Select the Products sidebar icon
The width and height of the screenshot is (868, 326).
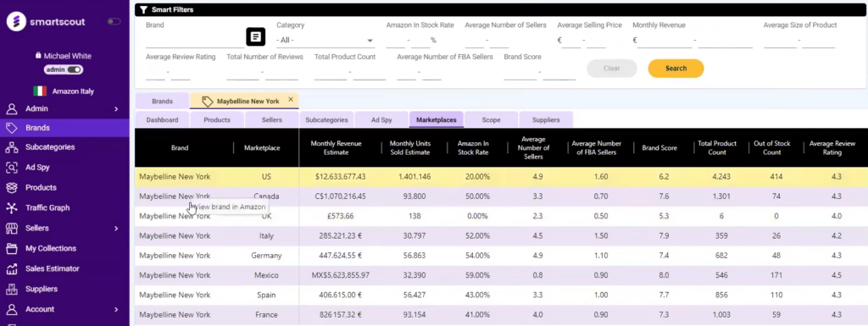(12, 188)
